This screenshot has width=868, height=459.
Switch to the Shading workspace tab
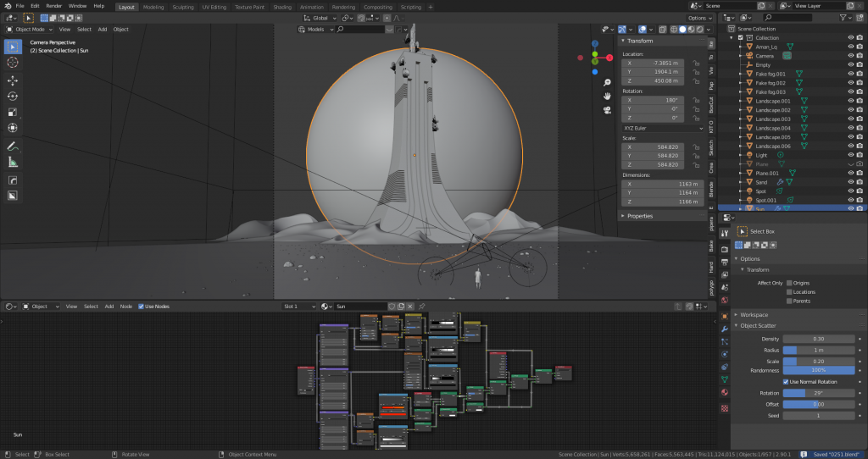(x=282, y=7)
